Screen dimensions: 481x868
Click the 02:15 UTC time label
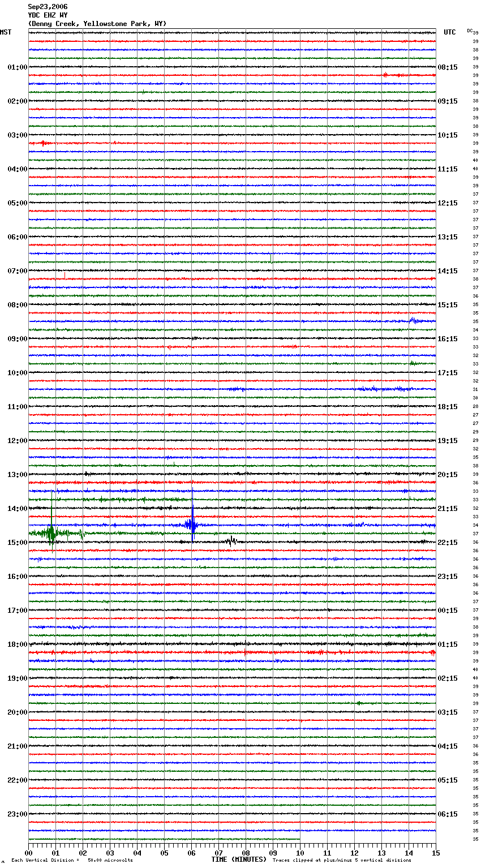point(448,678)
